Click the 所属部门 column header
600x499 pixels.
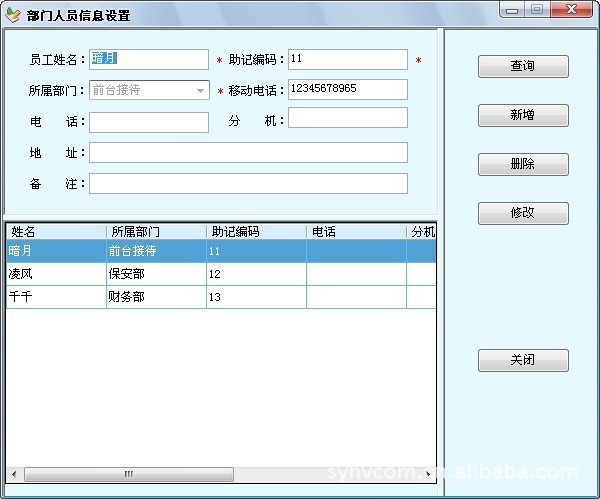coord(155,232)
